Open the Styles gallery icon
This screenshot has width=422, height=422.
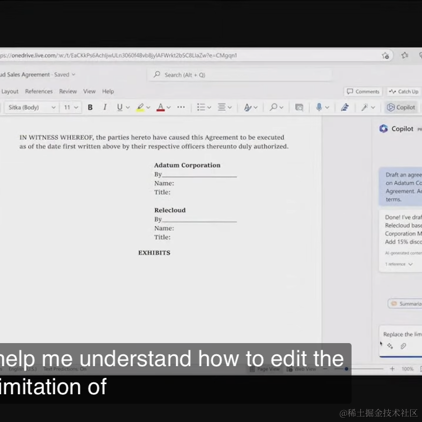248,107
